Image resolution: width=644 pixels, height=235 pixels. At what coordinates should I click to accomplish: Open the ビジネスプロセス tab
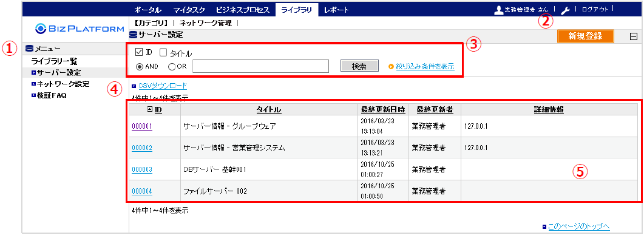242,10
